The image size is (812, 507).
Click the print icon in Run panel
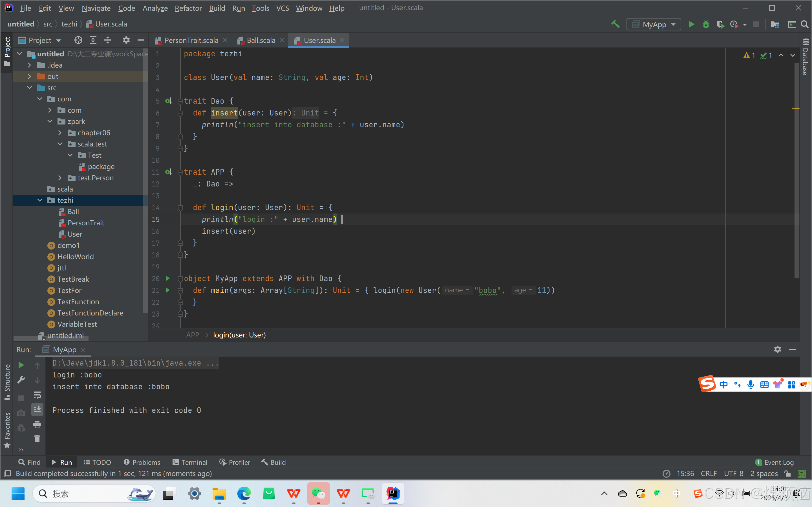coord(37,424)
